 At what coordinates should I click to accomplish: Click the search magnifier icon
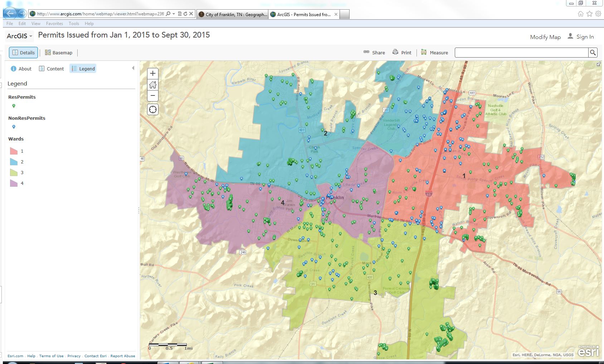coord(593,53)
